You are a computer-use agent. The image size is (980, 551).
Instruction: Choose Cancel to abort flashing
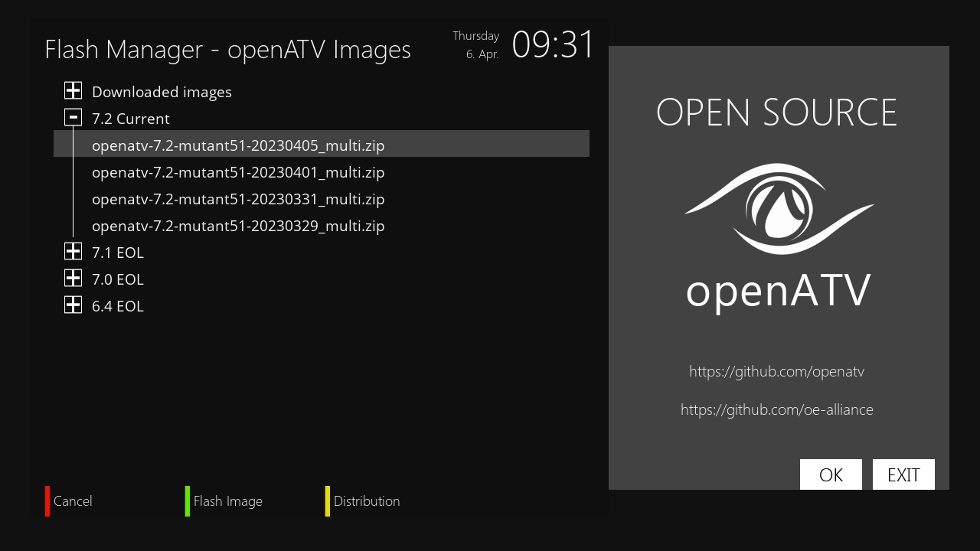coord(73,501)
